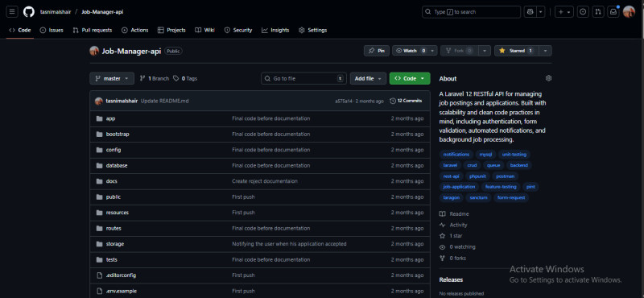644x298 pixels.
Task: Click the magnifier icon in the search box
Action: (428, 12)
